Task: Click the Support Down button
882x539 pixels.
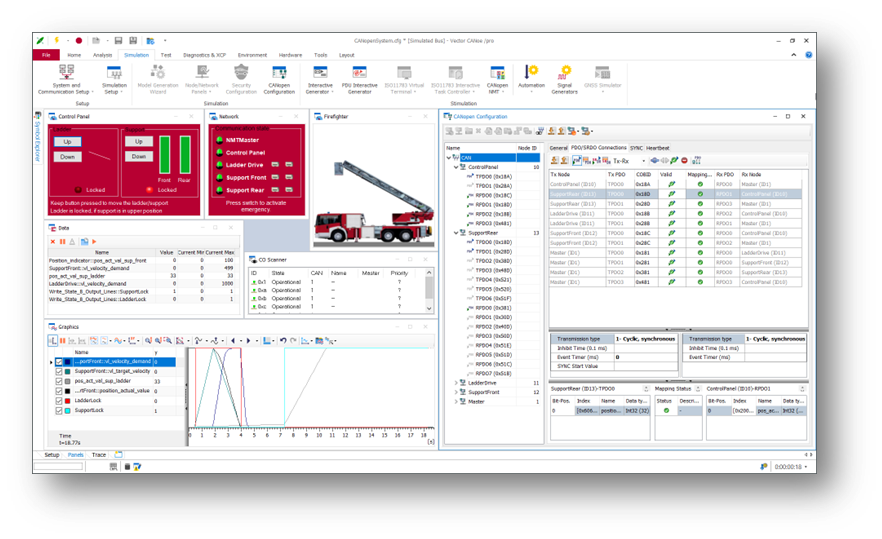Action: pos(138,156)
